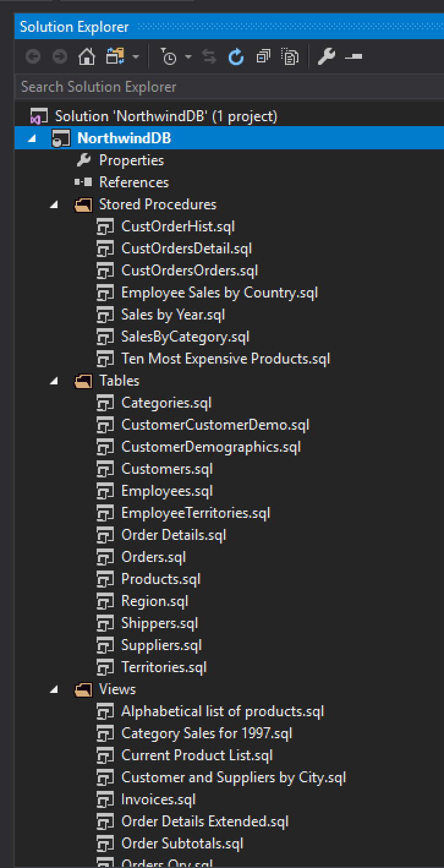Viewport: 444px width, 868px height.
Task: Select CustomerDemographics.sql table file
Action: coord(211,447)
